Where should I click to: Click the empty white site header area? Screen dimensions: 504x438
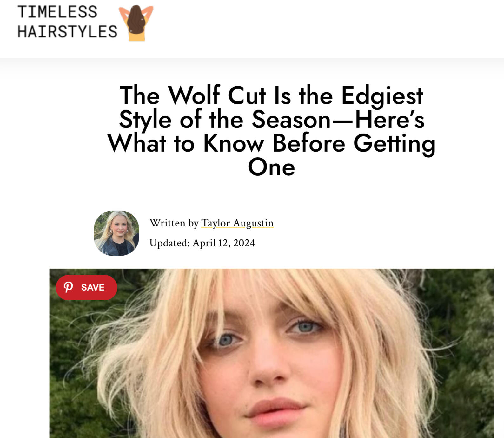pos(327,29)
